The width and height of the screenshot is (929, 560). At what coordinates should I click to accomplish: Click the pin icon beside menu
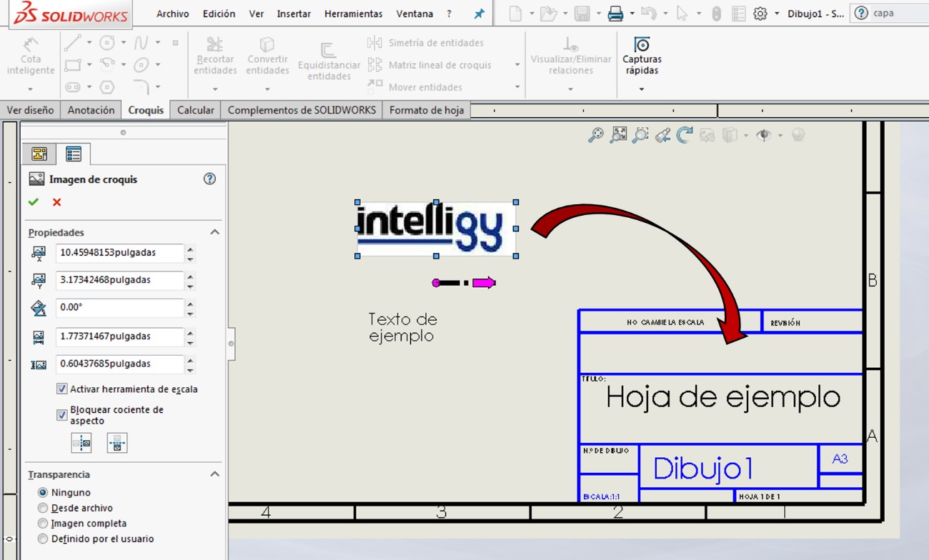pyautogui.click(x=479, y=14)
